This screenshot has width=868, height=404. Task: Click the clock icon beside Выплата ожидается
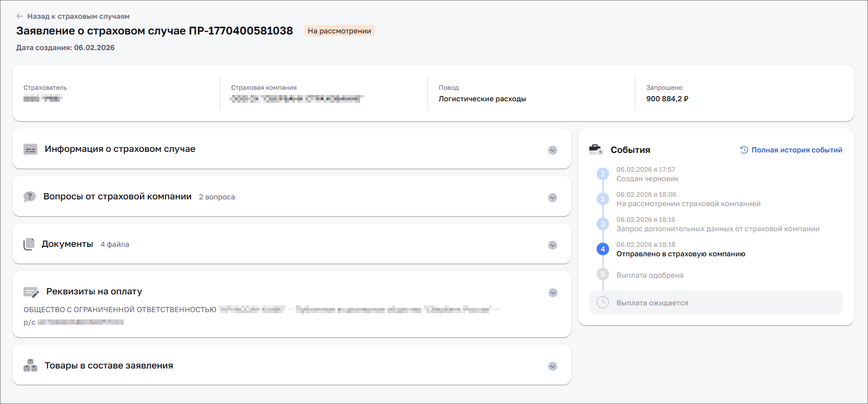pos(603,303)
